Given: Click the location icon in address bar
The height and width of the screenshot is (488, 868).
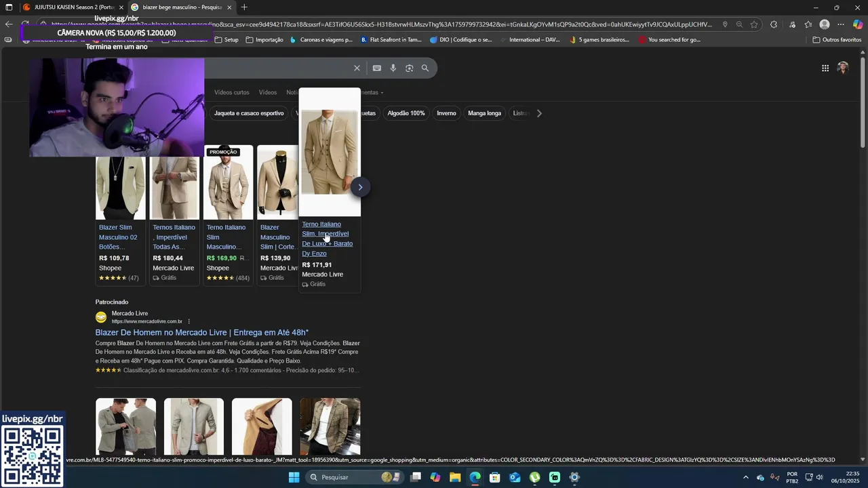Looking at the screenshot, I should [725, 24].
